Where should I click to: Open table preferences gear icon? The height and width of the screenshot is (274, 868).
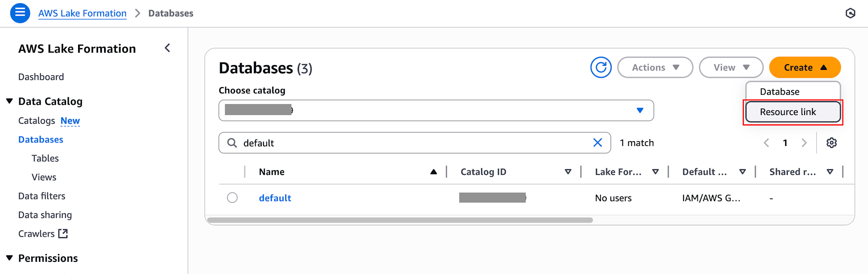click(x=831, y=143)
